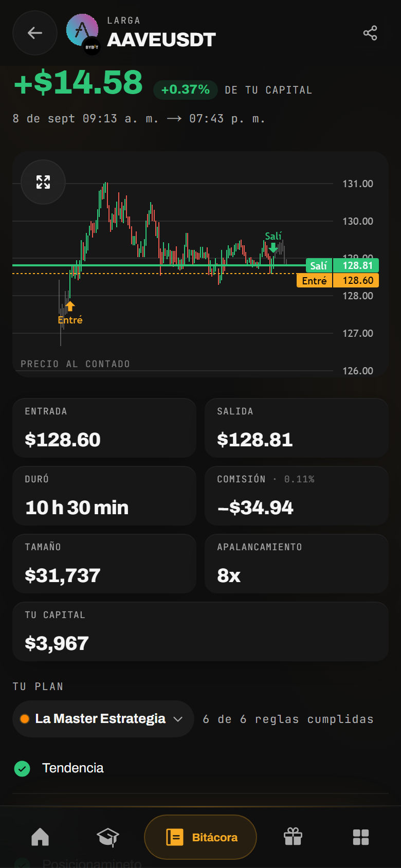401x868 pixels.
Task: Select the SALIDA $128.81 card
Action: point(297,428)
